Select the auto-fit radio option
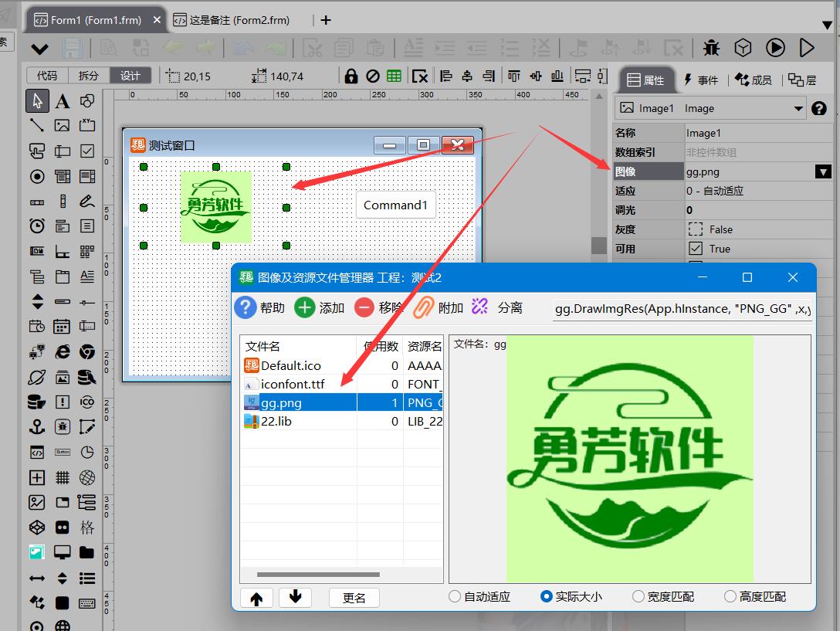The image size is (840, 631). pyautogui.click(x=455, y=596)
